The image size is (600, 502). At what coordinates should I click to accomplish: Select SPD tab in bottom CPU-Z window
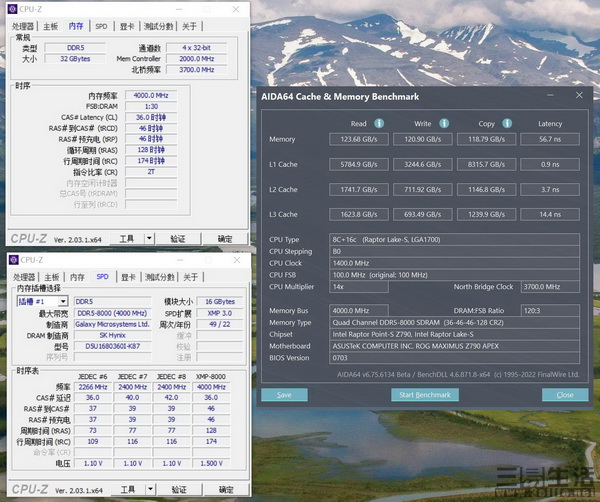[103, 276]
